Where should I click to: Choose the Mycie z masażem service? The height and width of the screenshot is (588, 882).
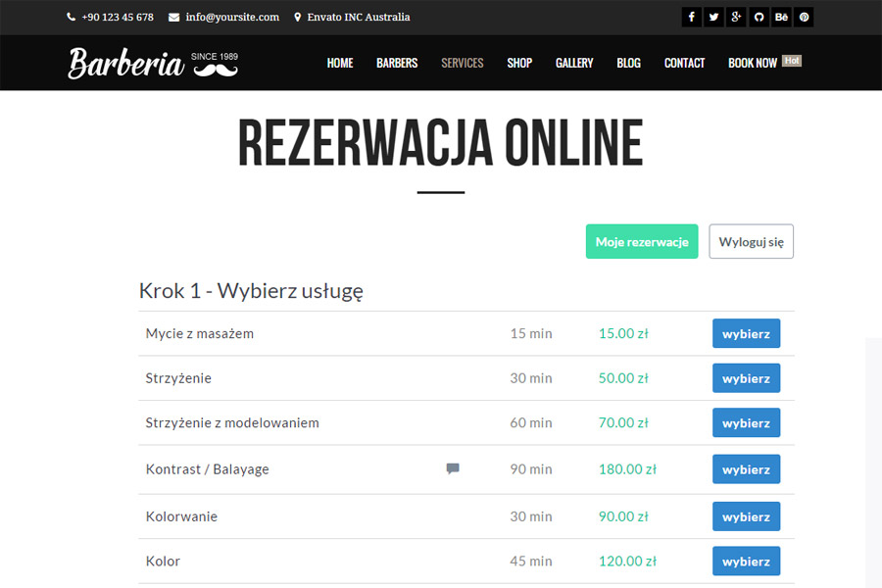tap(746, 333)
